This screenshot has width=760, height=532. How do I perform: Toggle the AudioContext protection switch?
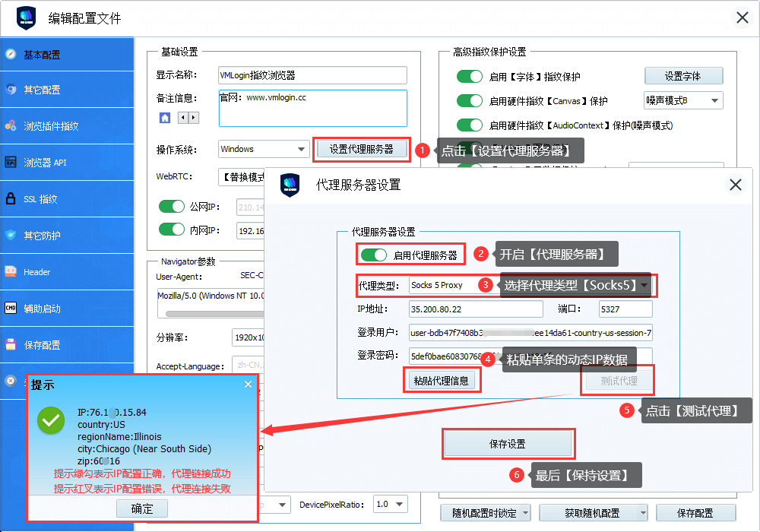click(x=470, y=125)
